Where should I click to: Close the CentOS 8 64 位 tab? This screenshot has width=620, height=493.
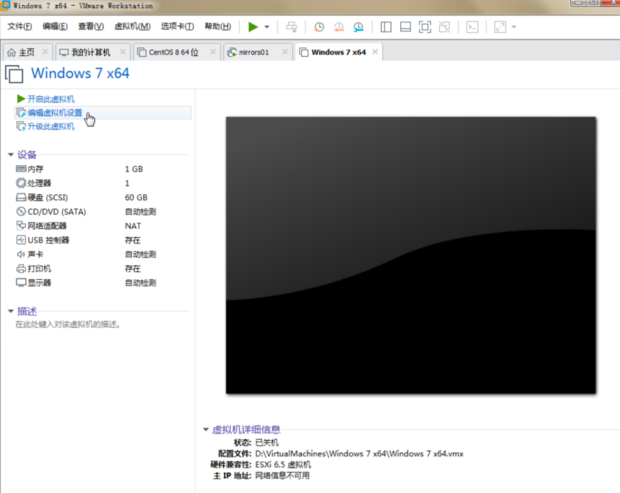[x=213, y=52]
